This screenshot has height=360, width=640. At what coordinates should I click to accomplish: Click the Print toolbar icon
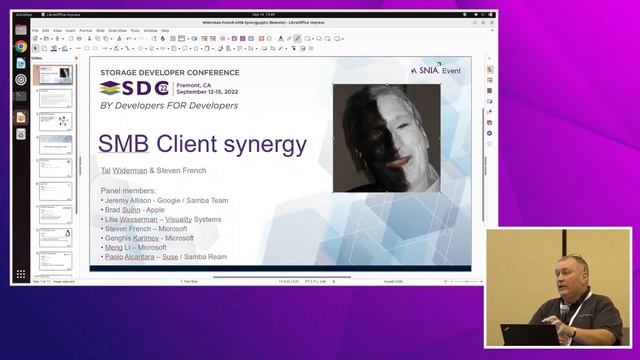click(80, 39)
